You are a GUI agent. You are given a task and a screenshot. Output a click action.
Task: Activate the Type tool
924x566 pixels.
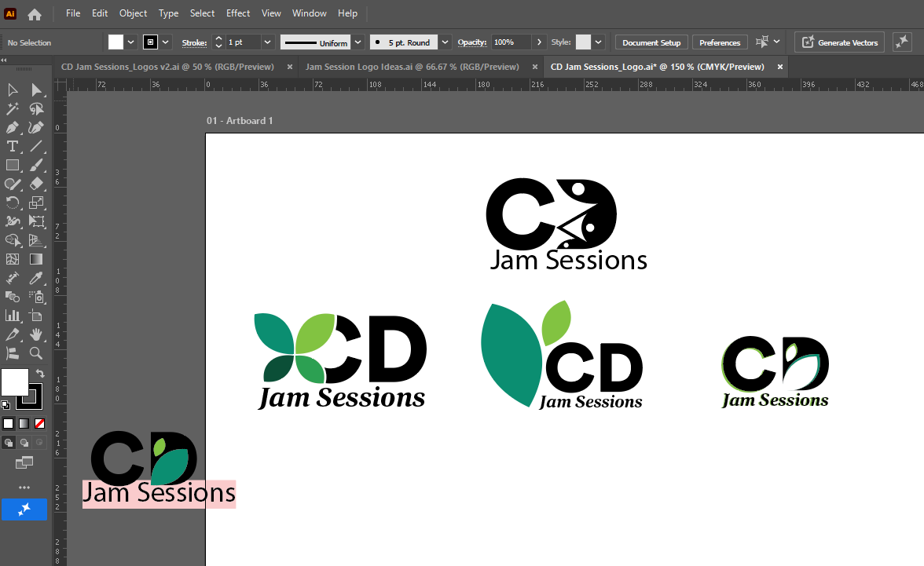tap(12, 147)
